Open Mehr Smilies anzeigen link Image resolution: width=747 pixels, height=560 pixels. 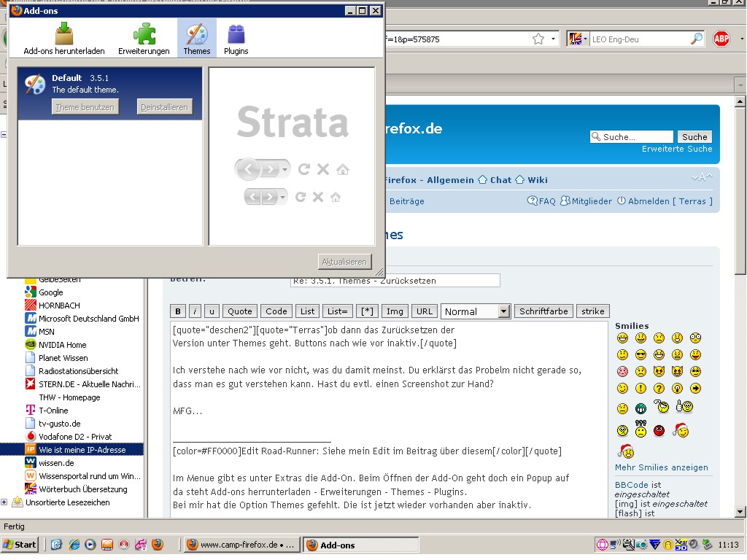tap(661, 467)
